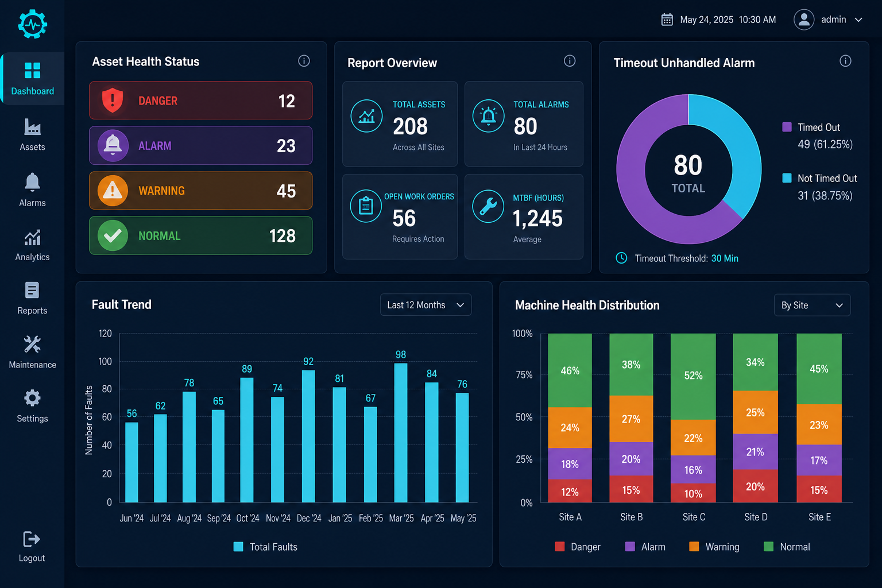882x588 pixels.
Task: Click Site B 27% warning segment
Action: (631, 419)
